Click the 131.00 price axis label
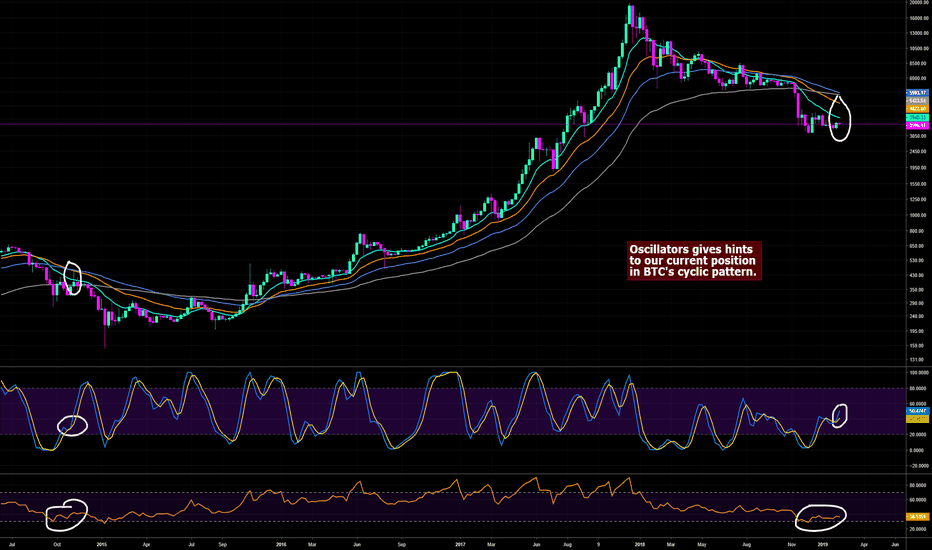Screen dimensions: 932x550 pos(919,360)
